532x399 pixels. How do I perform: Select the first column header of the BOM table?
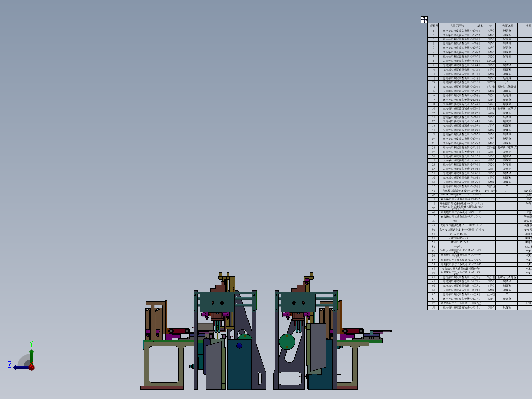point(433,26)
